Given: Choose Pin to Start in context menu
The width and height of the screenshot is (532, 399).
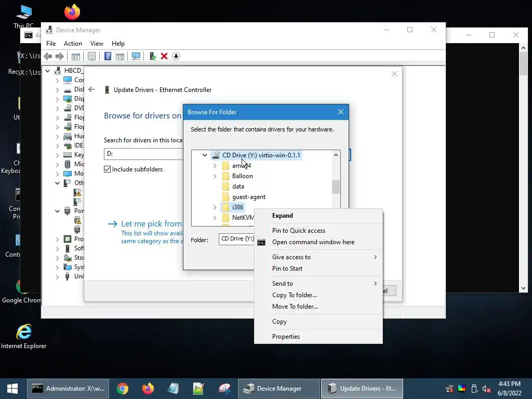Looking at the screenshot, I should coord(318,269).
